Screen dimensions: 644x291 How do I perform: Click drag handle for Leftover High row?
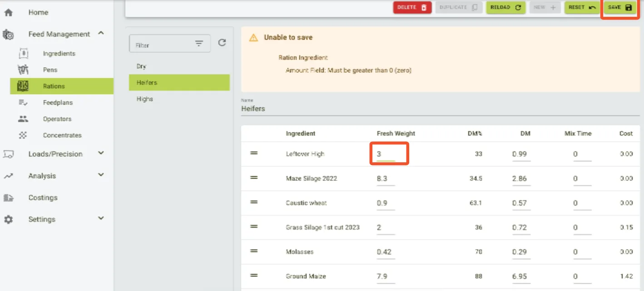pos(254,154)
